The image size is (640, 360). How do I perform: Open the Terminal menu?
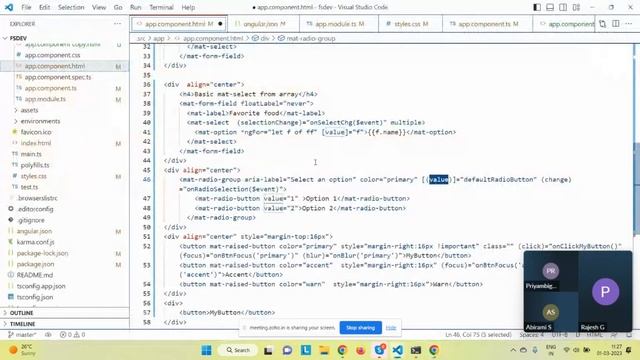161,7
